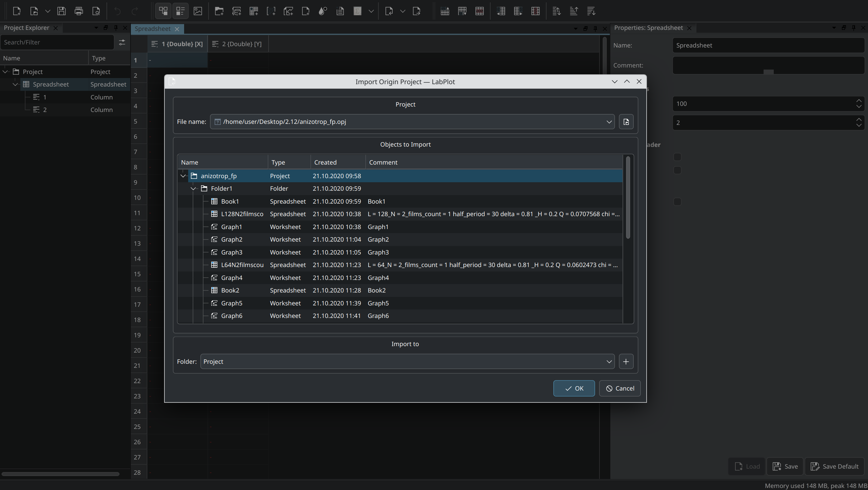Toggle second checkbox in Properties panel
The image size is (868, 490).
coord(677,170)
